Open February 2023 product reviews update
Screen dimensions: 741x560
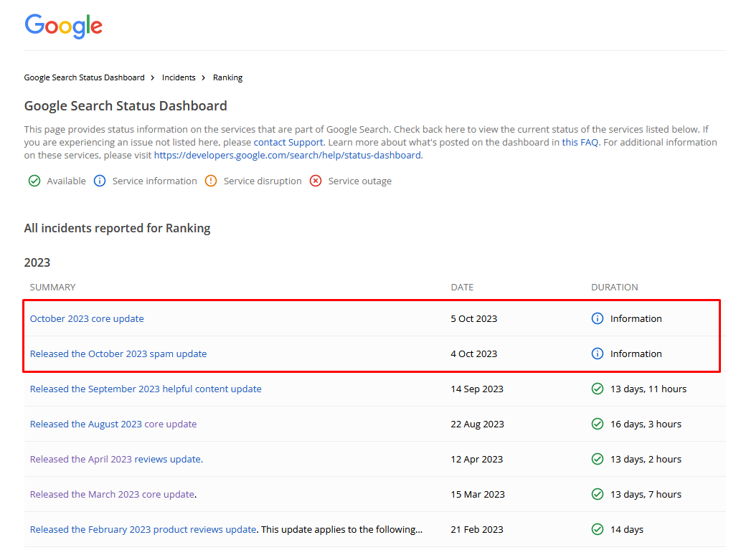[143, 529]
